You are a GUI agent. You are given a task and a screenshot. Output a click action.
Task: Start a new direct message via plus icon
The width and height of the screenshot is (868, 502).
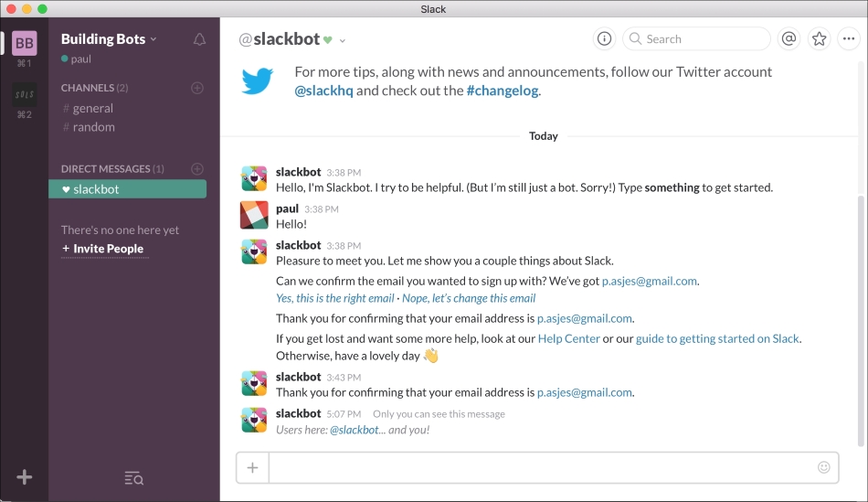click(x=197, y=169)
